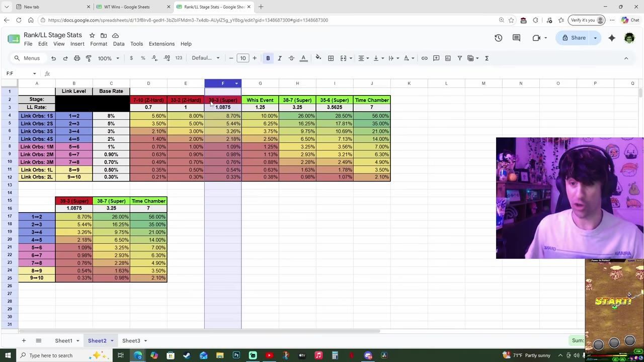
Task: Open the comments panel icon
Action: [516, 38]
